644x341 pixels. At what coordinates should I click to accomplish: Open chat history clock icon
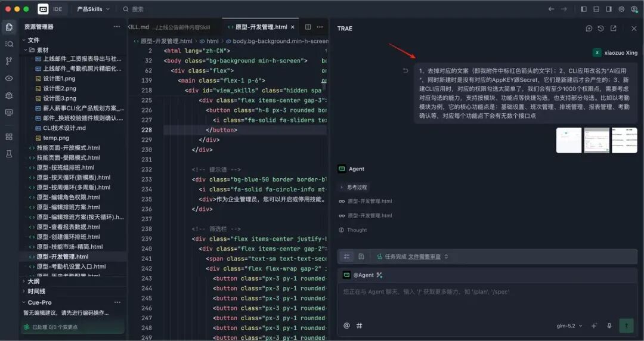point(600,29)
